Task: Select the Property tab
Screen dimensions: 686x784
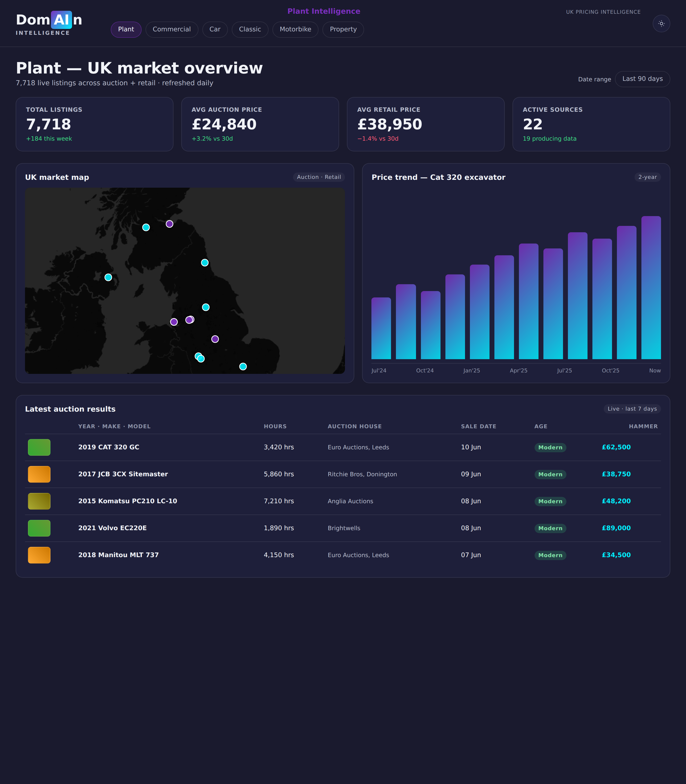Action: pos(343,29)
